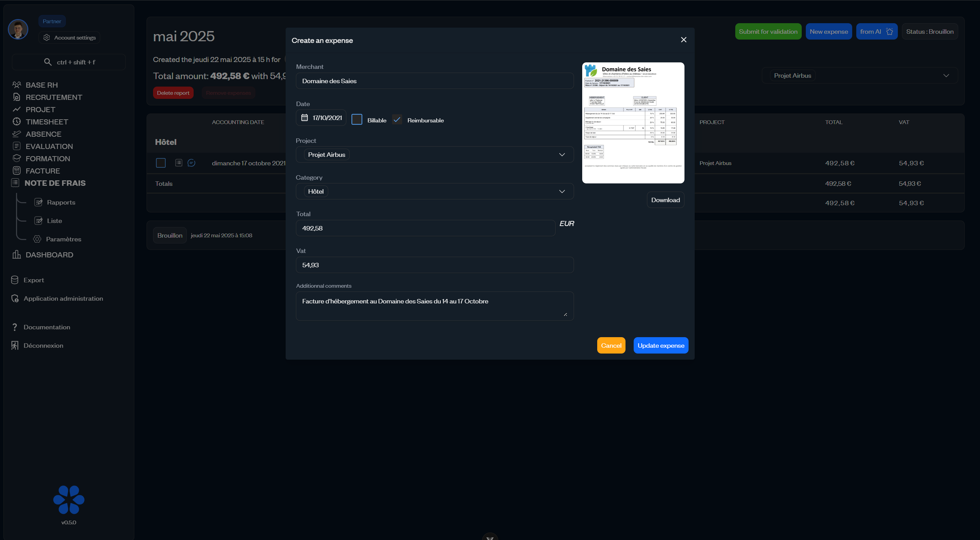Click the Déconnexion logout icon
This screenshot has width=980, height=540.
click(15, 345)
